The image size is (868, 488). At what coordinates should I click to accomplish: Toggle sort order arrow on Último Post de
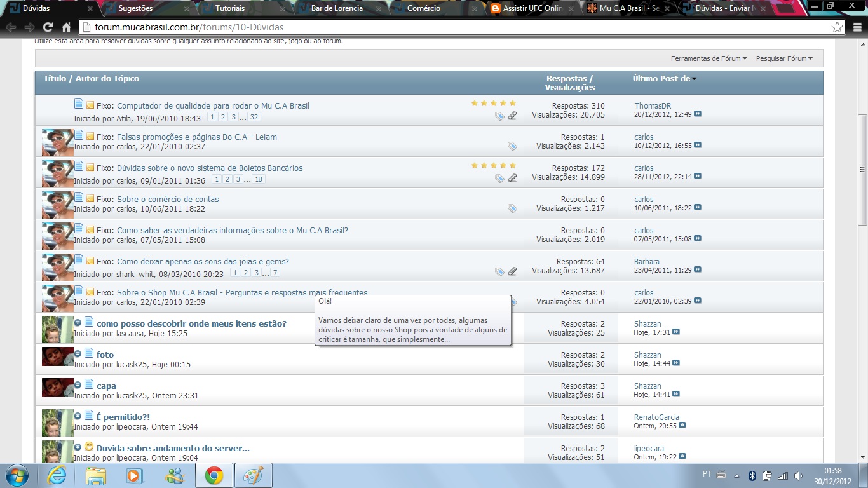pos(694,79)
